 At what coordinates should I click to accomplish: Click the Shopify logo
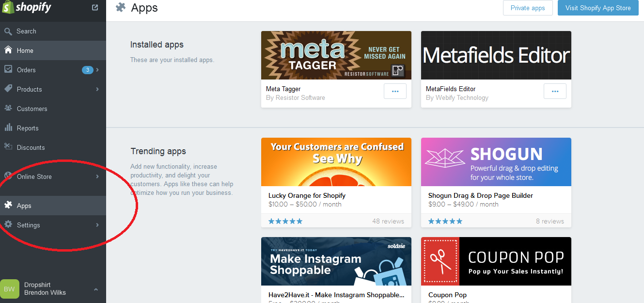(x=27, y=8)
